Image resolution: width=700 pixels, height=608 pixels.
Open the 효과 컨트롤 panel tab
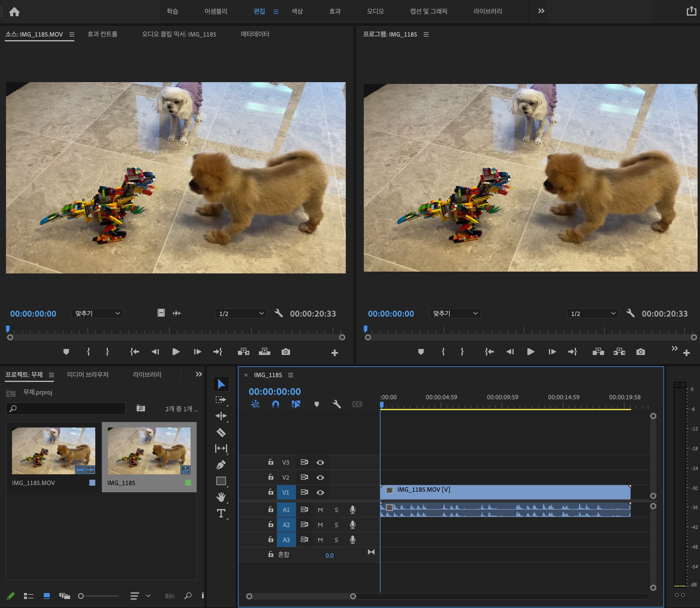(102, 34)
